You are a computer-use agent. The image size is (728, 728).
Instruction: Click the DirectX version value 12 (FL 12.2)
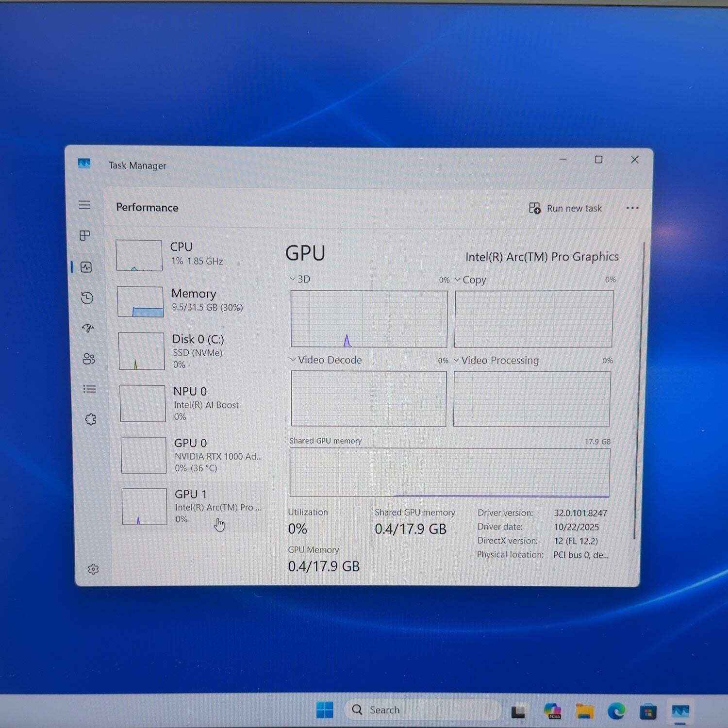pyautogui.click(x=576, y=541)
